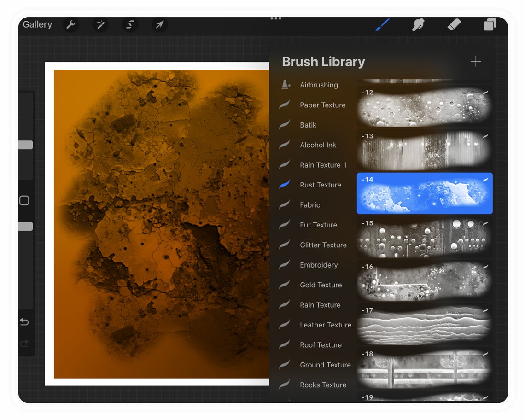Open the Airbrushing brush set
This screenshot has height=420, width=525.
tap(319, 85)
